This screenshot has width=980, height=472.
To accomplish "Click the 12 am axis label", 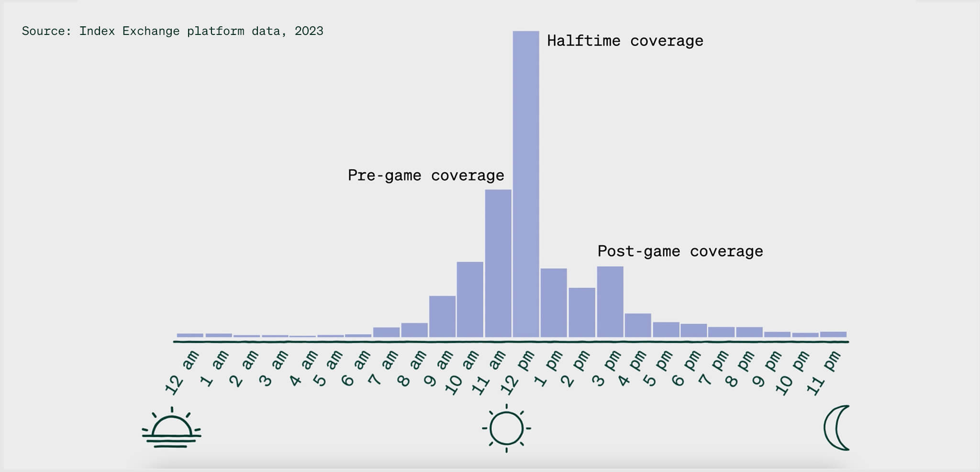I will point(182,373).
